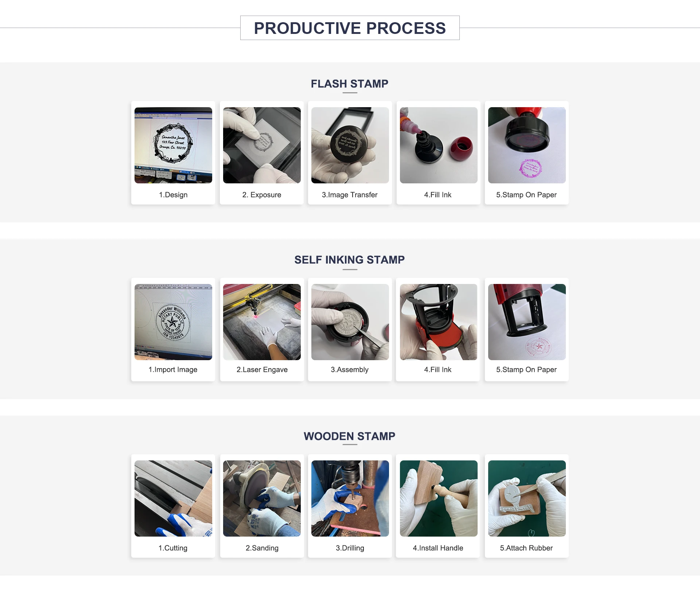Click the 2.Laser Engave caption text
This screenshot has height=592, width=700.
click(x=262, y=370)
